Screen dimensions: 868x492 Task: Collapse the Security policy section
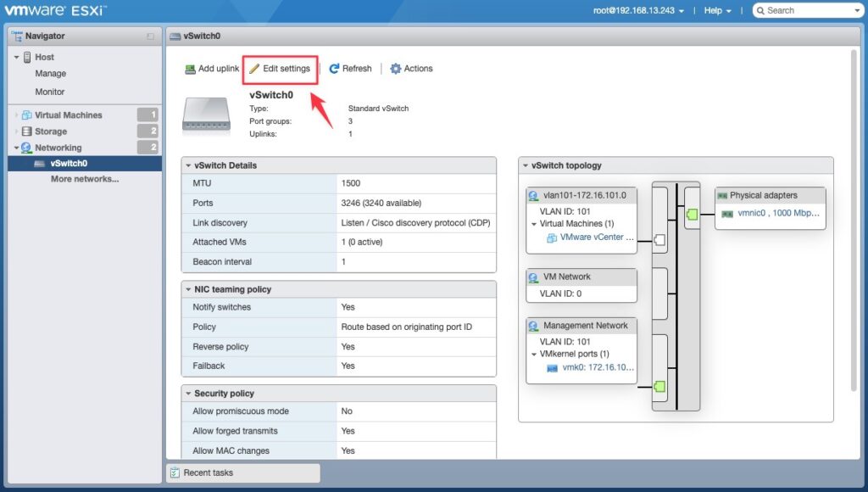pos(188,394)
